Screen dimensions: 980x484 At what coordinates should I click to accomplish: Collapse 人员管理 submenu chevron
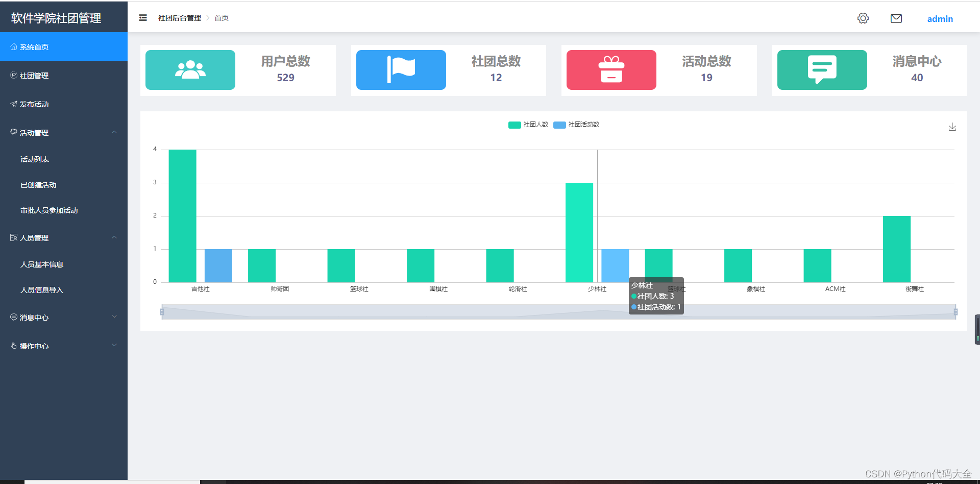pos(114,237)
